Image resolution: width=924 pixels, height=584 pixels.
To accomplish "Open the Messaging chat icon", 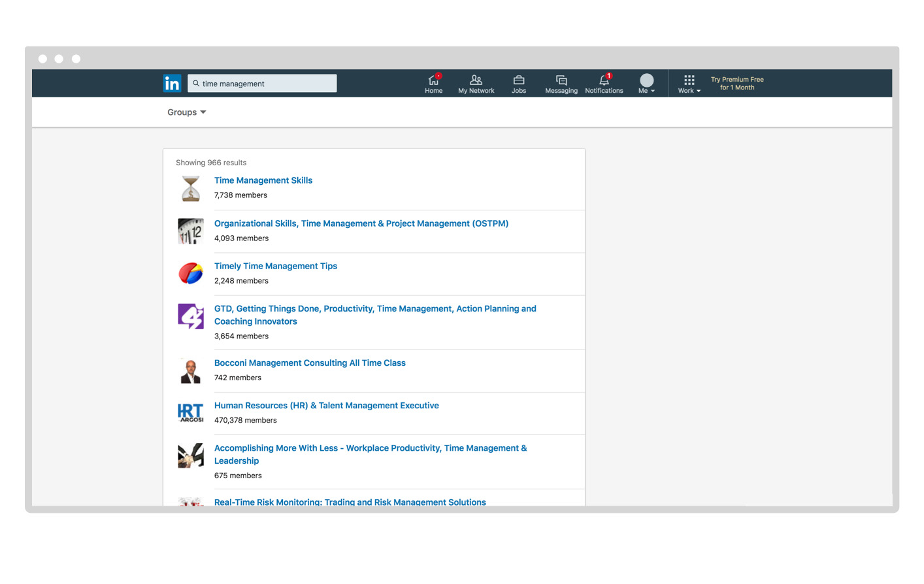I will tap(561, 80).
